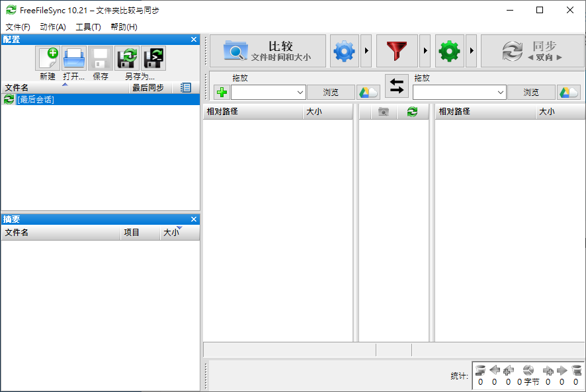Click create-right plus statistics icon
The width and height of the screenshot is (586, 392).
click(x=548, y=370)
